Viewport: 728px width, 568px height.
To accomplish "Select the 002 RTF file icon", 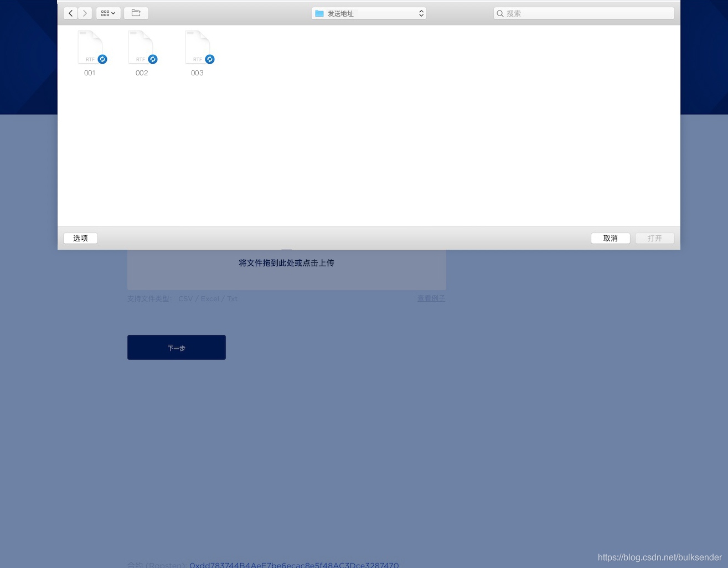I will 142,47.
